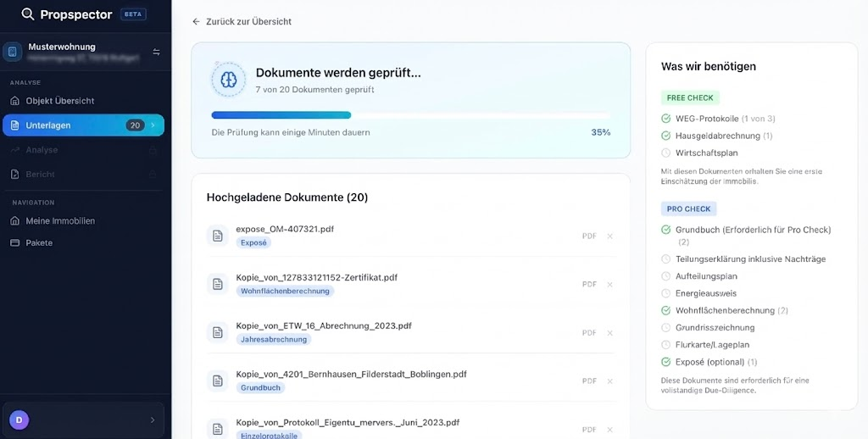
Task: Click the Flurkarte/Lageplan pending clock icon
Action: [x=666, y=344]
